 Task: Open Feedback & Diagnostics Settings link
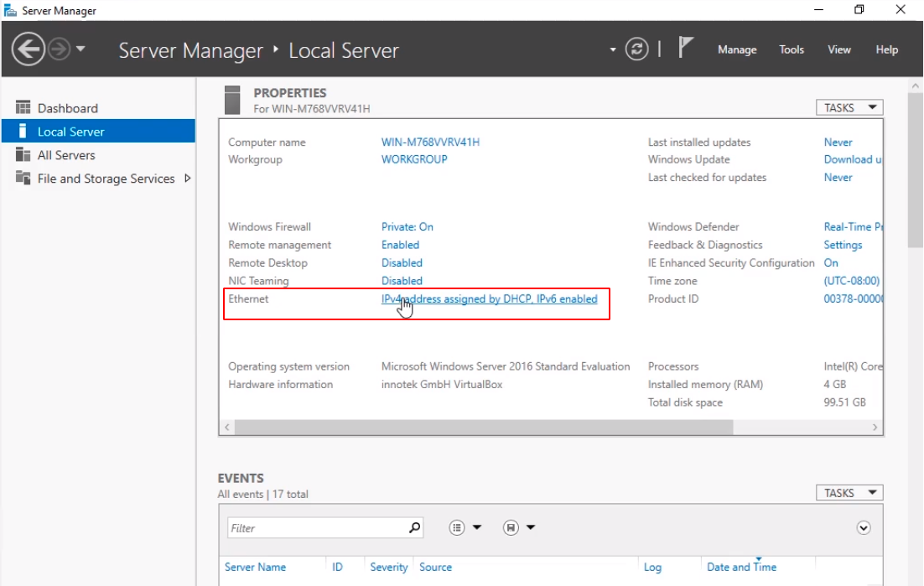tap(843, 245)
